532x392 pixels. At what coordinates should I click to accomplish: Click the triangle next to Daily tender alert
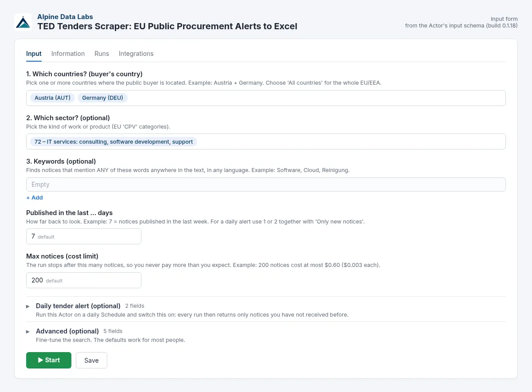coord(28,306)
